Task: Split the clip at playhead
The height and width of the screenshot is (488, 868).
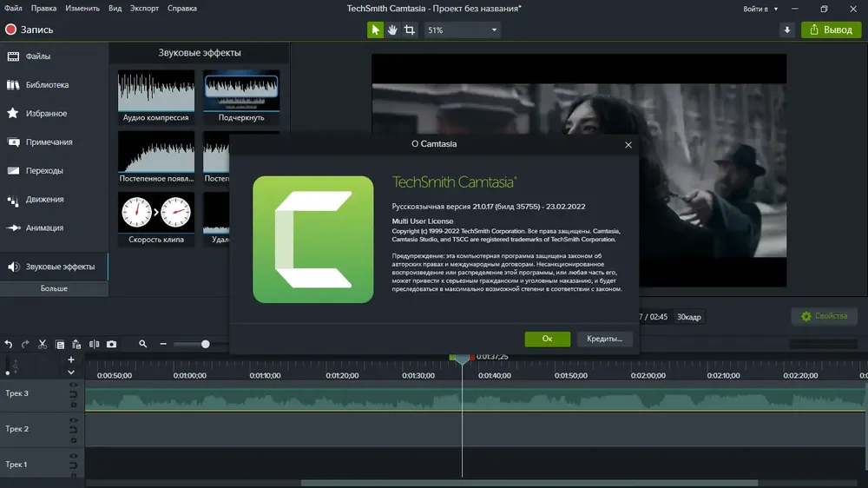Action: [x=94, y=344]
